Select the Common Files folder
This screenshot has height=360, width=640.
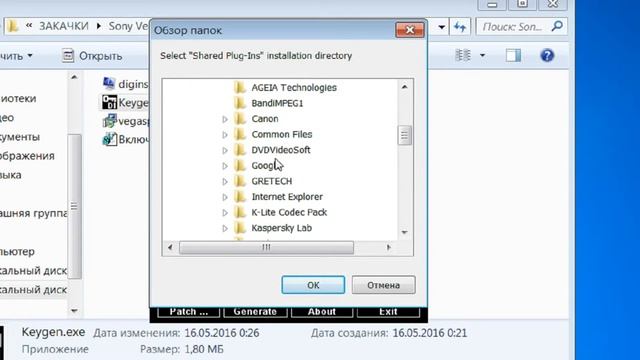[282, 134]
